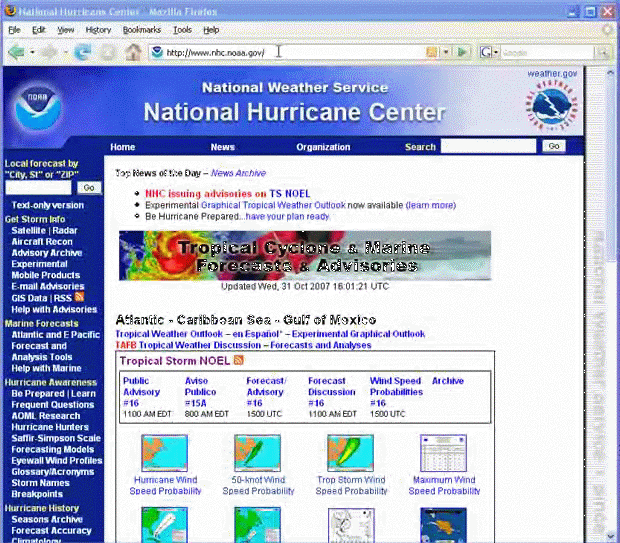Click Go button next to site Search
The width and height of the screenshot is (620, 543).
[554, 146]
